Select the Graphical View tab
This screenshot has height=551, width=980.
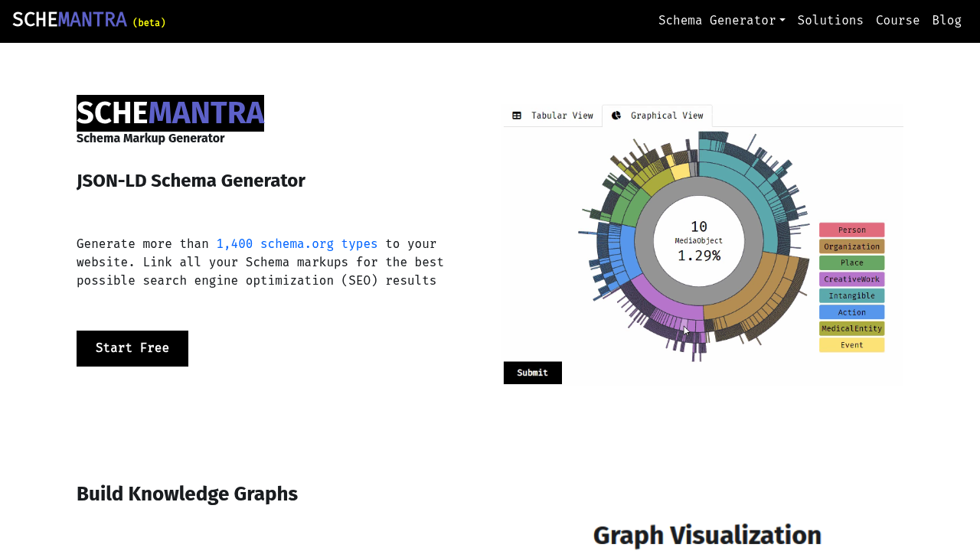pos(658,116)
